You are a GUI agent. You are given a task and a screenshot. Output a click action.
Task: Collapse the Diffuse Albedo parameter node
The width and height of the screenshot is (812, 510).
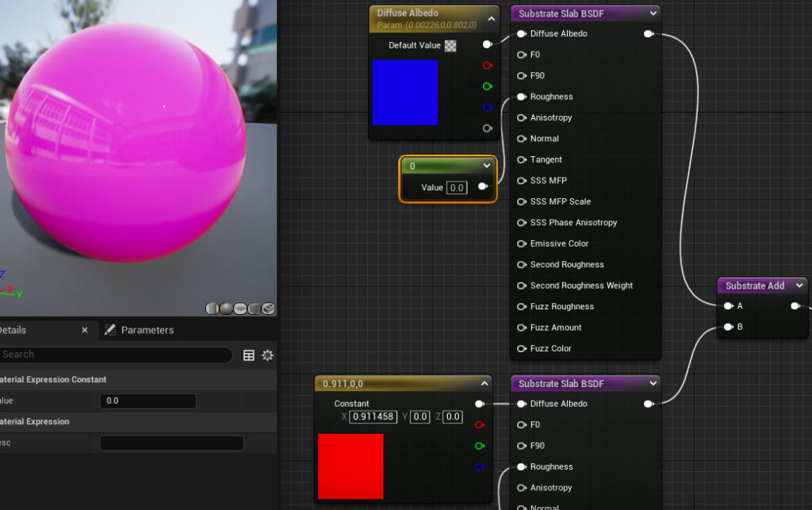492,19
